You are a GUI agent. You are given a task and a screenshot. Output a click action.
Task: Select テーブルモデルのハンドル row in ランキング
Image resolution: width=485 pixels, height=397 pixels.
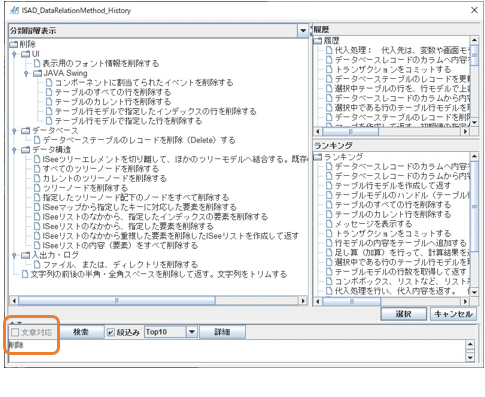click(x=402, y=195)
